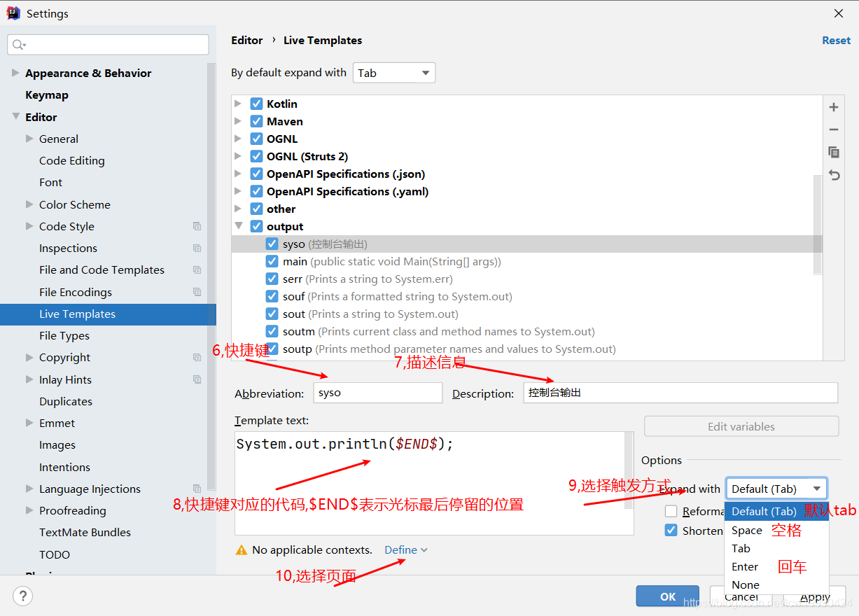
Task: Click the File Encodings project-level icon
Action: click(x=197, y=292)
